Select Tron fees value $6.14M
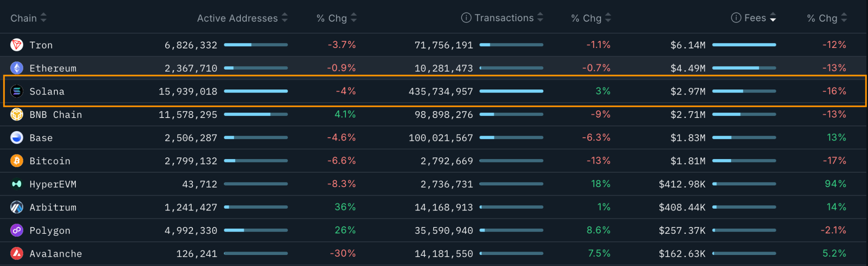This screenshot has height=266, width=868. point(688,45)
